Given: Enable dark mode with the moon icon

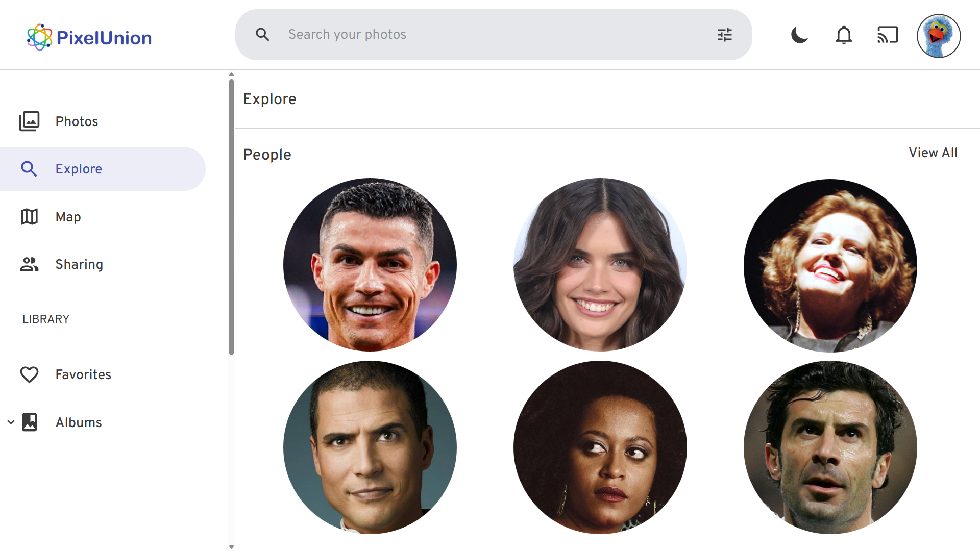Looking at the screenshot, I should pos(799,35).
